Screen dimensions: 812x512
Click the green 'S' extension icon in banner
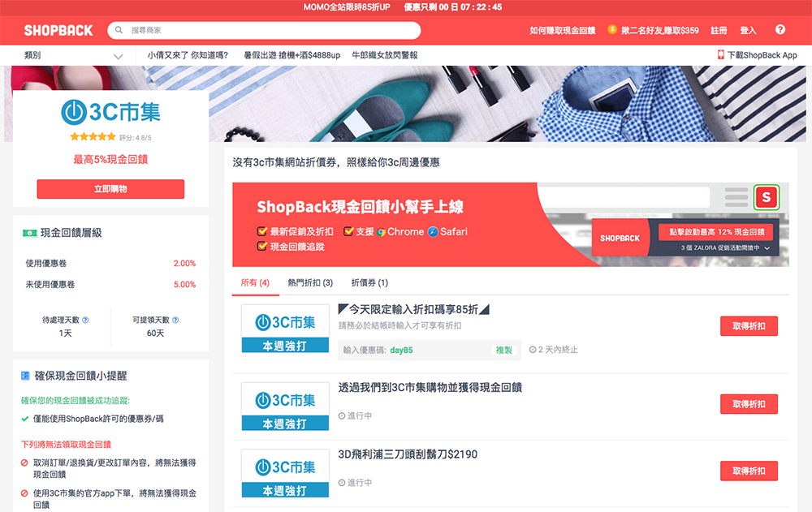point(767,197)
